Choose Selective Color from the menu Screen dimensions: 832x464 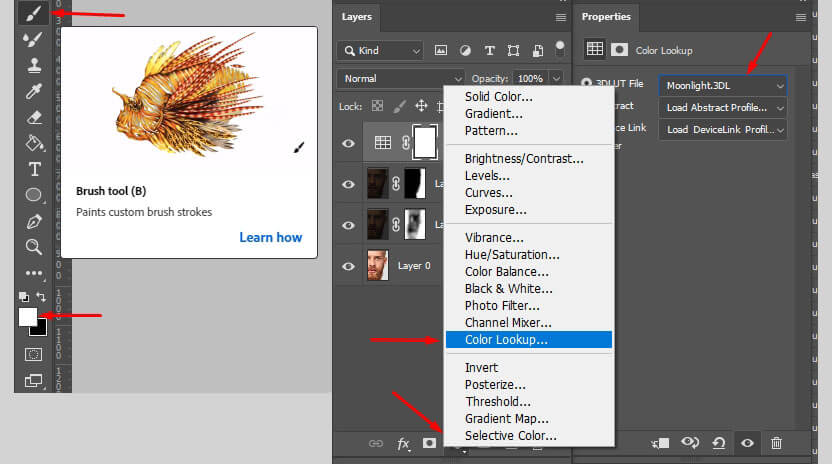528,436
